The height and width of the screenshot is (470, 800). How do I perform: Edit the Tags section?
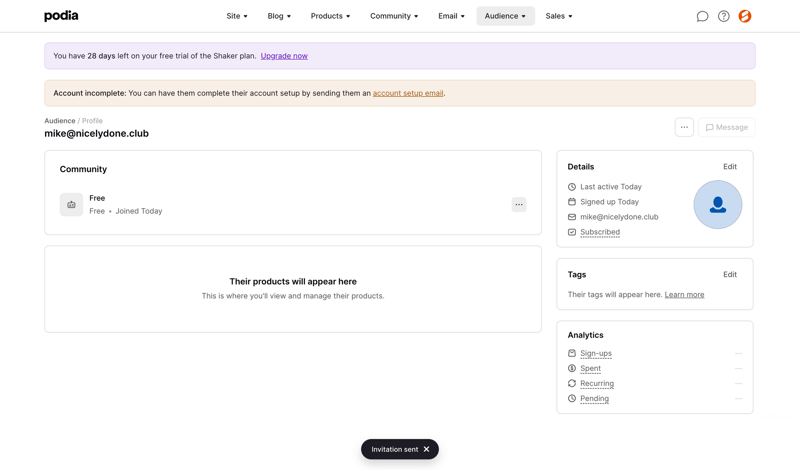tap(730, 275)
